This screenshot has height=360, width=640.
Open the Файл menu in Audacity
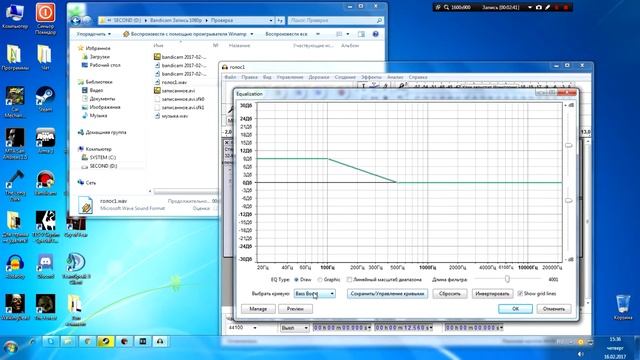click(x=230, y=77)
